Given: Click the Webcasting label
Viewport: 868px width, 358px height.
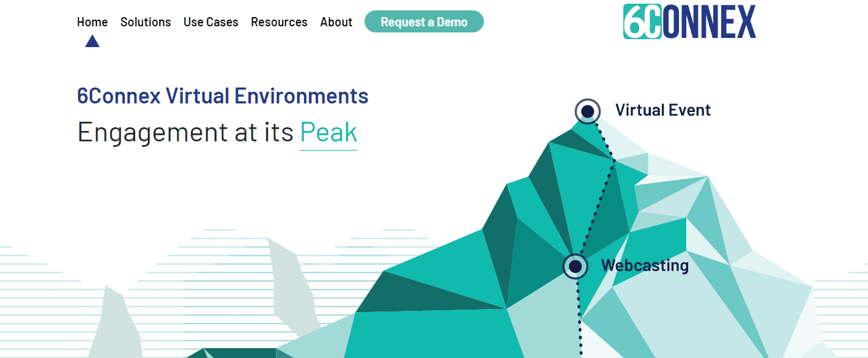Looking at the screenshot, I should (x=645, y=266).
